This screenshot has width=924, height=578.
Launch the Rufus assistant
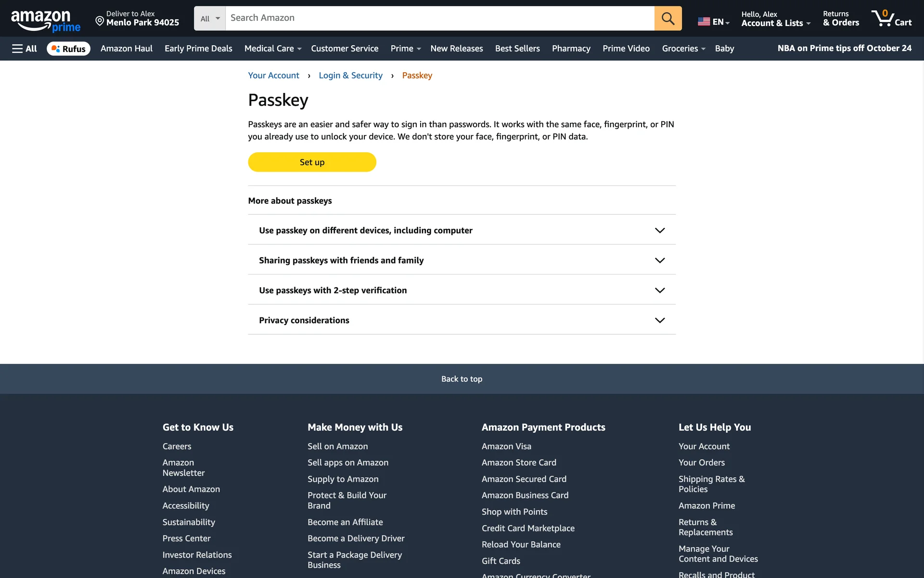[x=68, y=49]
